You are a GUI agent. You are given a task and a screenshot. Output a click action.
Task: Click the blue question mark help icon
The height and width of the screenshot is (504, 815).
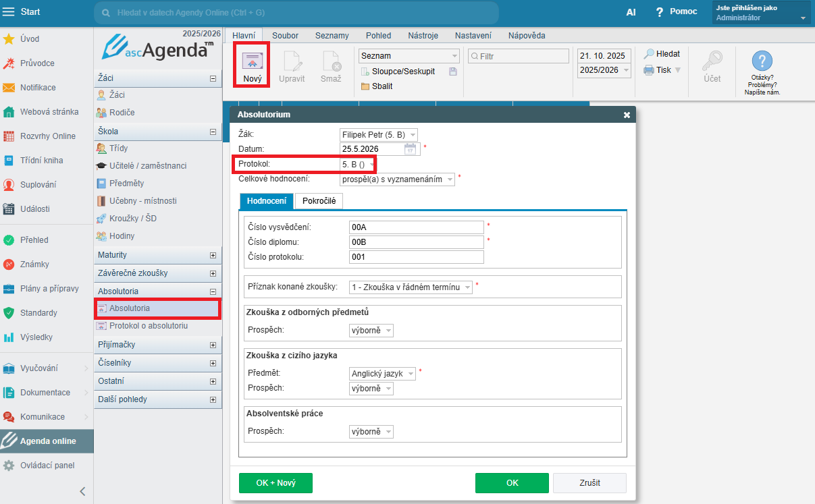(762, 61)
